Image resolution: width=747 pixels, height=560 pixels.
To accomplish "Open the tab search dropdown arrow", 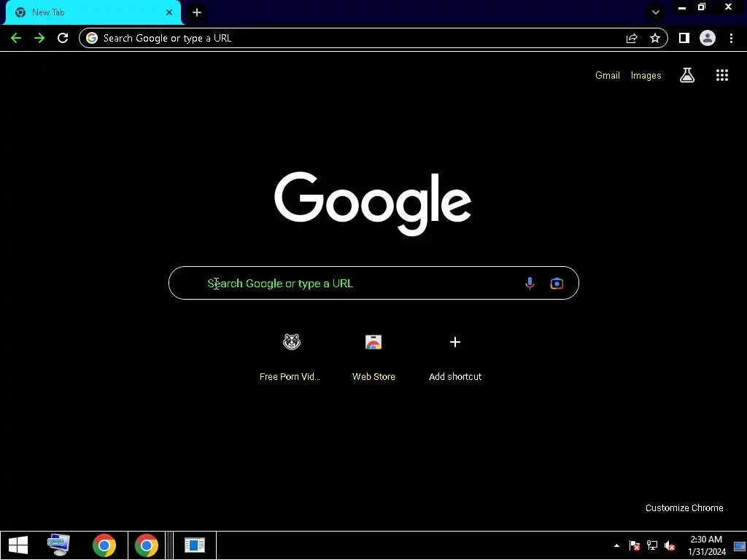I will point(656,12).
